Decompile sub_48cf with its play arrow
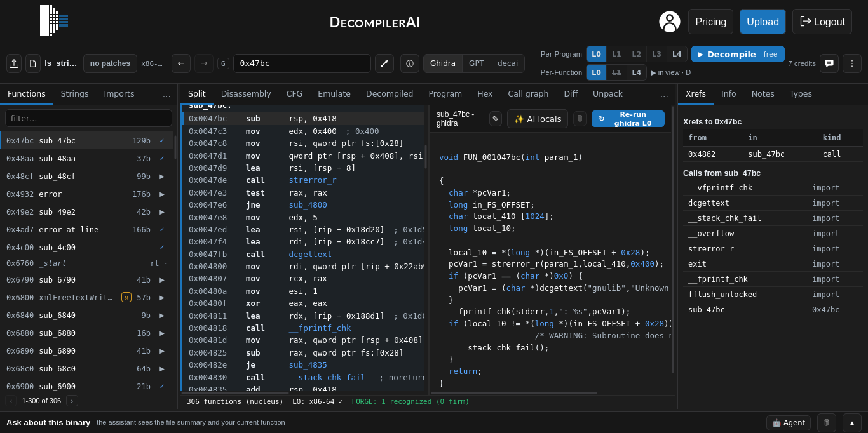The image size is (868, 433). 162,177
